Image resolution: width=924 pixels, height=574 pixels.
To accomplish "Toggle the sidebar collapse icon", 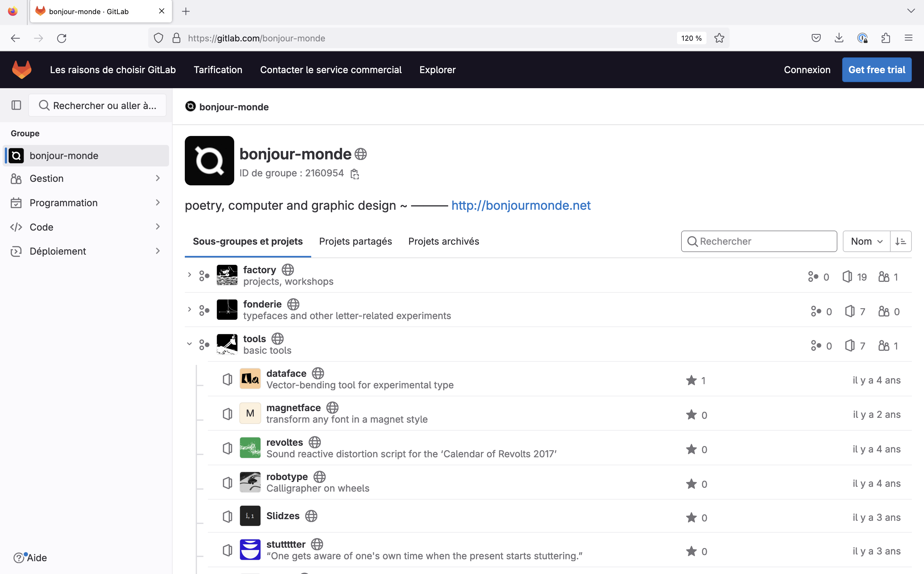I will pos(16,105).
